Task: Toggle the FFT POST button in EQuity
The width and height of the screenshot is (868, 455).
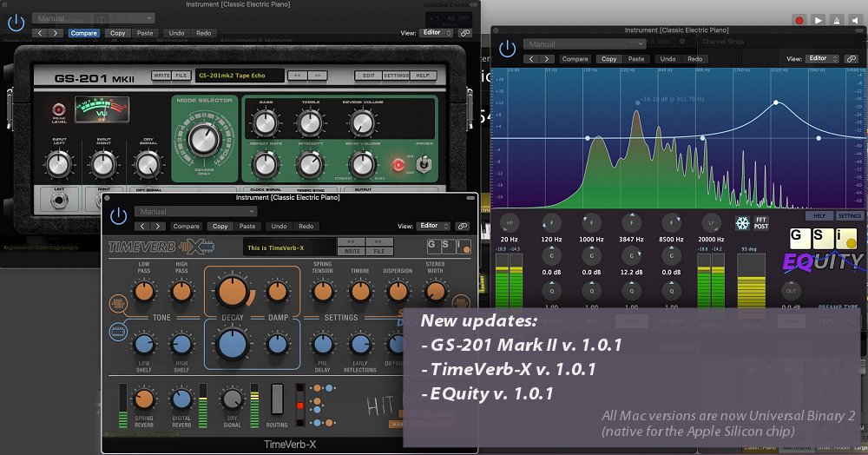Action: pos(761,223)
